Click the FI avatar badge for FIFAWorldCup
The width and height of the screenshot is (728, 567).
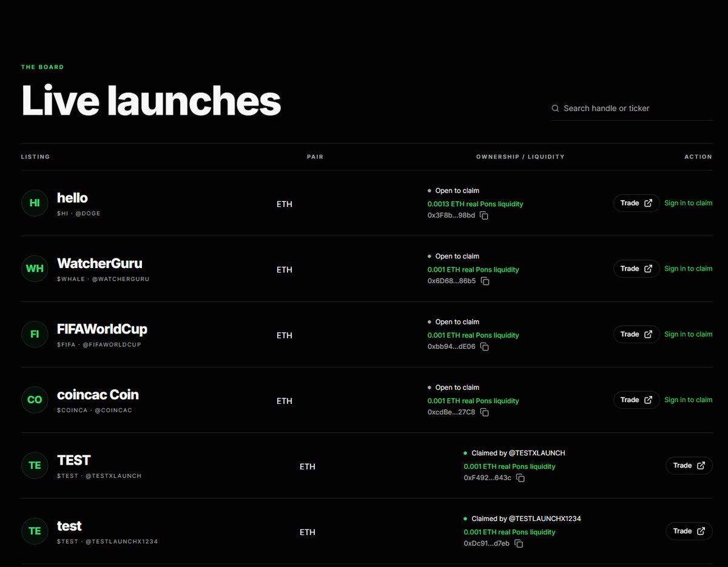35,334
